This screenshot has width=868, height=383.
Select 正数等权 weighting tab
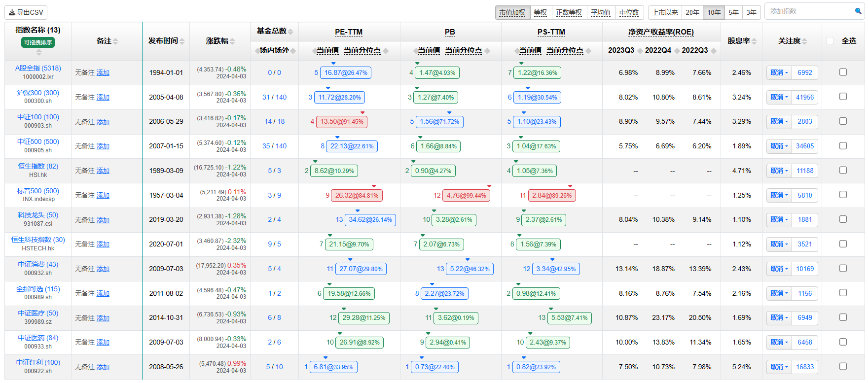[569, 12]
